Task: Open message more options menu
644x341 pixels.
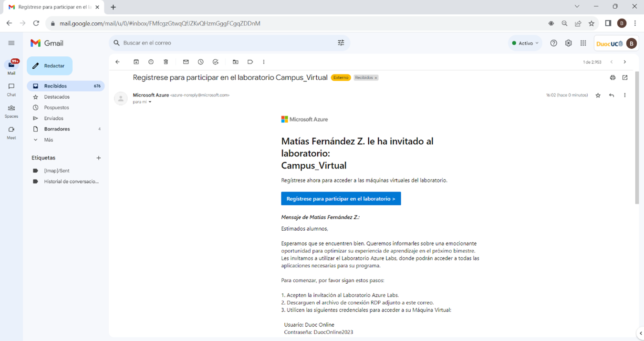Action: pyautogui.click(x=625, y=96)
